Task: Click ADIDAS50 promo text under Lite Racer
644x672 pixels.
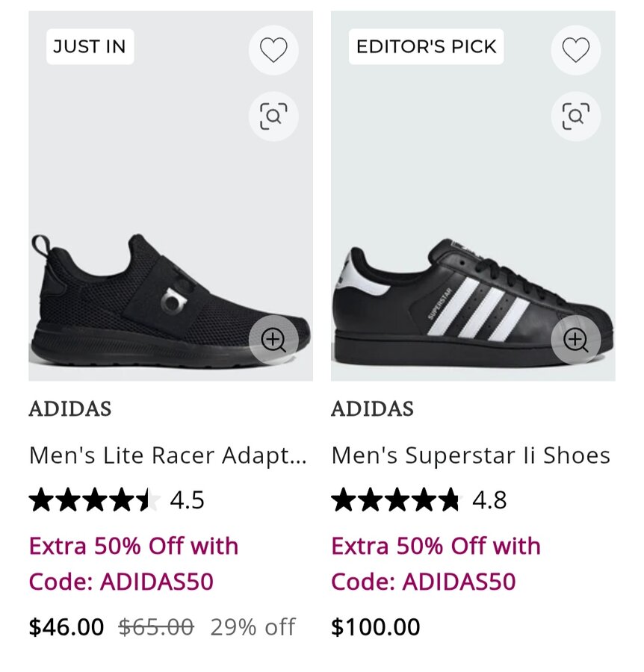Action: pos(134,564)
